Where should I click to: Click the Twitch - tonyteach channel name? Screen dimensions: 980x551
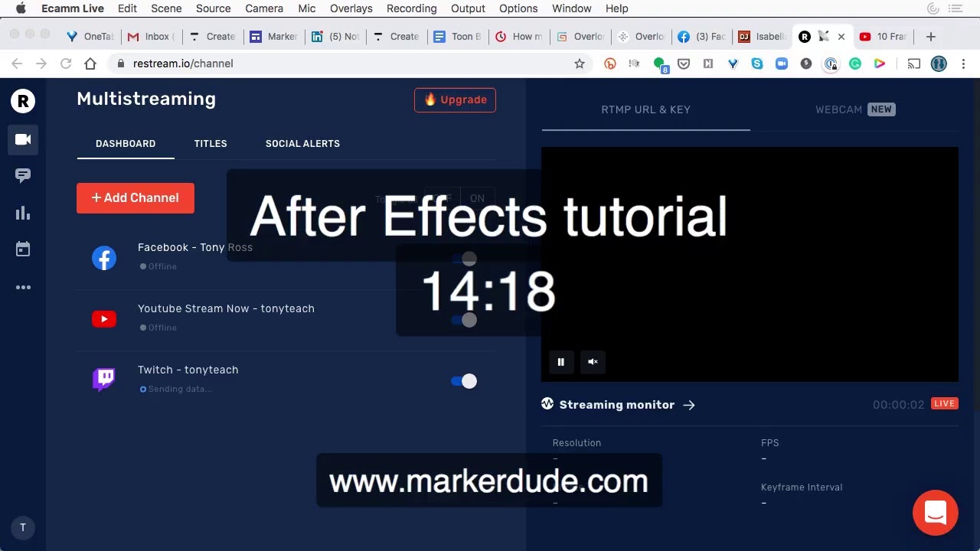(x=188, y=370)
